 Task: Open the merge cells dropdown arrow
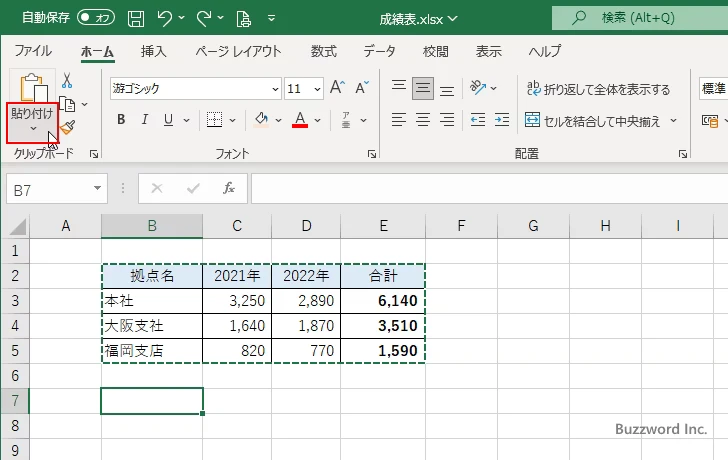(x=673, y=121)
